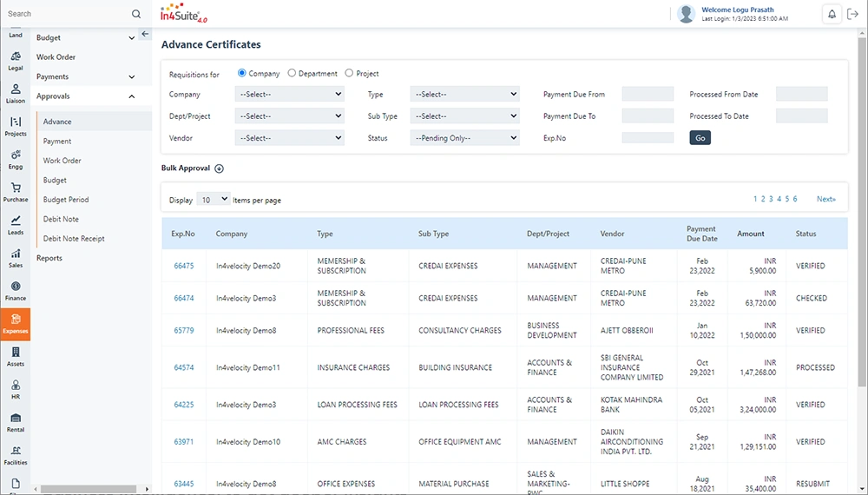The height and width of the screenshot is (495, 868).
Task: Click the Exp.No input field
Action: [648, 138]
